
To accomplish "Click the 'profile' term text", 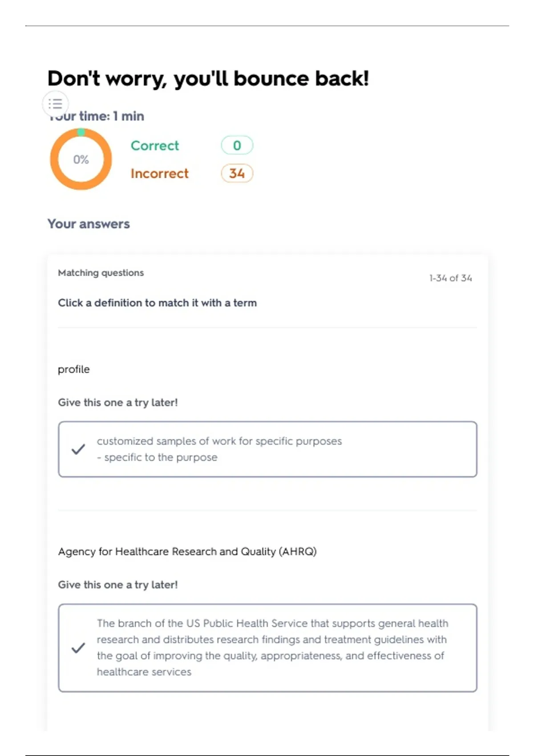I will pyautogui.click(x=74, y=369).
